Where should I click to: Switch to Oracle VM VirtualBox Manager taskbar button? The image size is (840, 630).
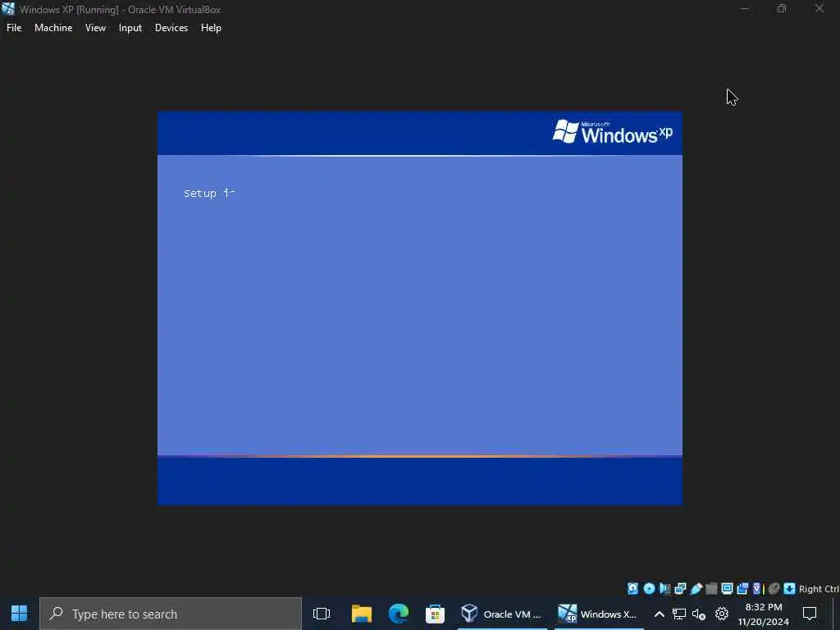[502, 614]
